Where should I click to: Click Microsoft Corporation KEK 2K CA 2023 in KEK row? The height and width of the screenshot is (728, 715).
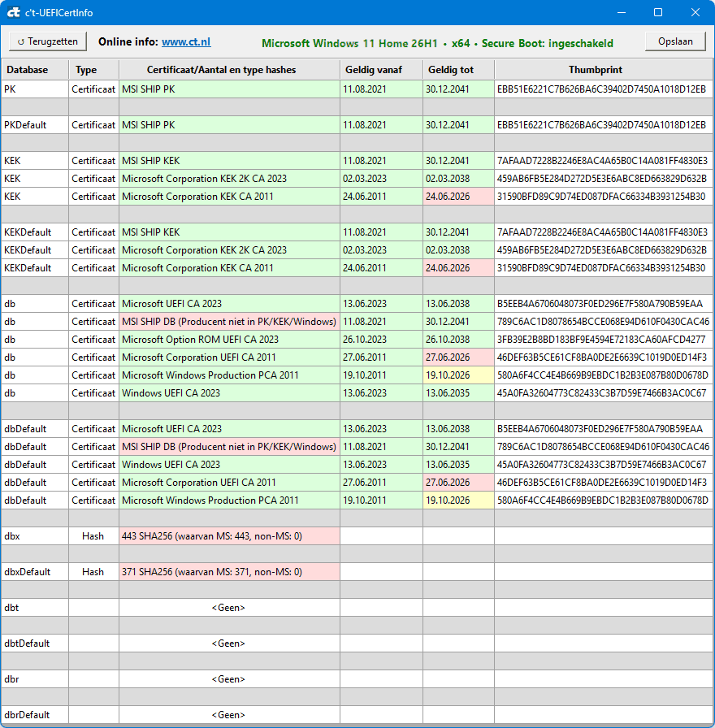[x=229, y=179]
